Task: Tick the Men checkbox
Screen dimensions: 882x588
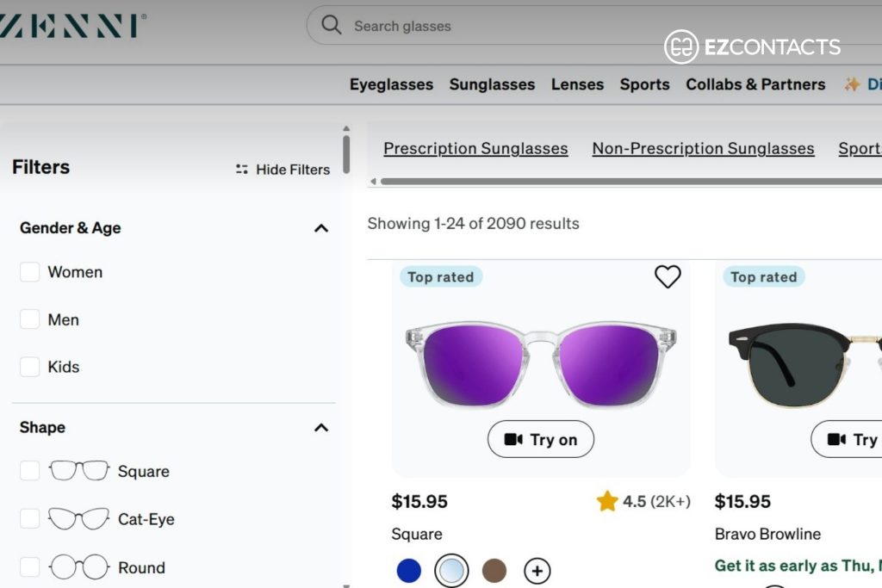Action: click(x=29, y=319)
